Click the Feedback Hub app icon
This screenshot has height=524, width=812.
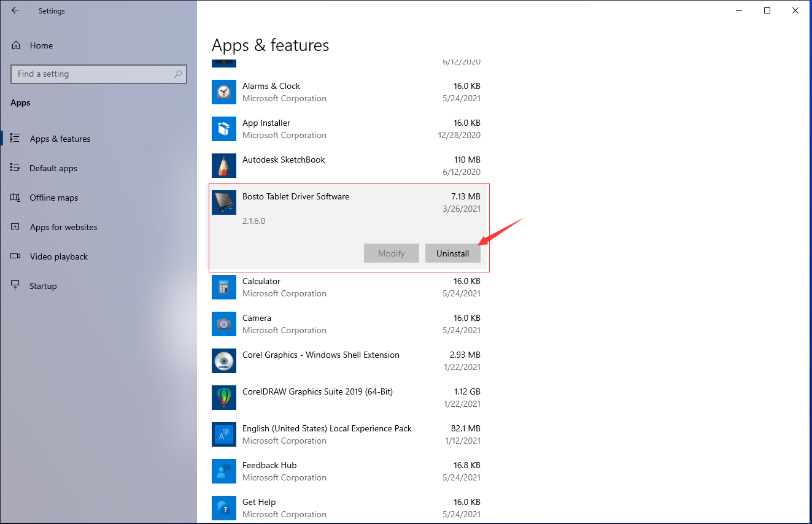224,471
